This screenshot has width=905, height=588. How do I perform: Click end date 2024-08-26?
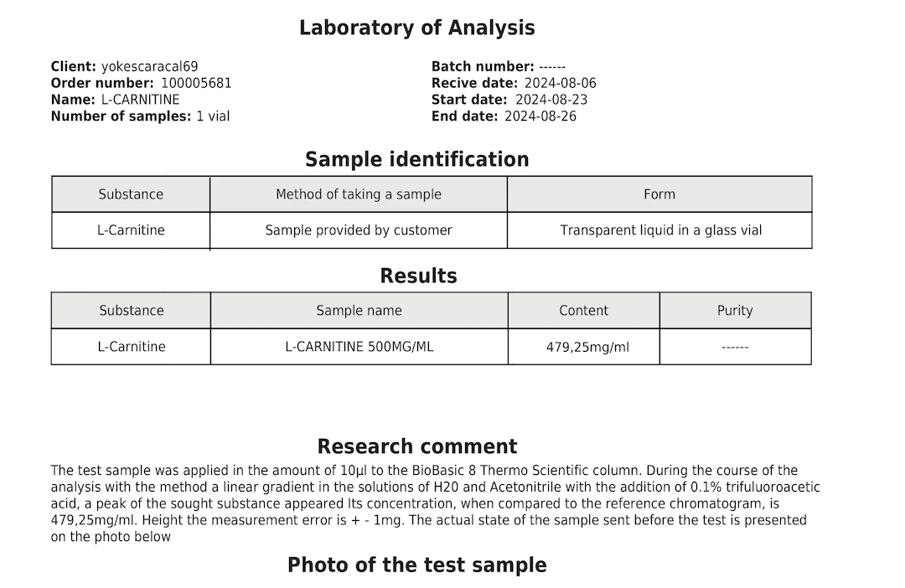click(x=540, y=116)
